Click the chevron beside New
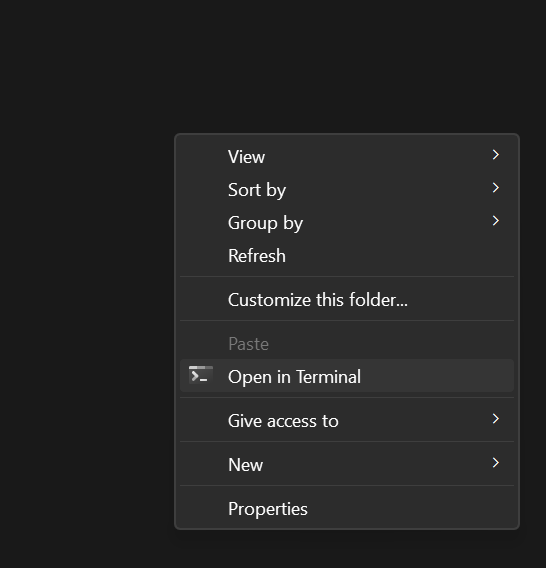Image resolution: width=546 pixels, height=568 pixels. tap(496, 463)
